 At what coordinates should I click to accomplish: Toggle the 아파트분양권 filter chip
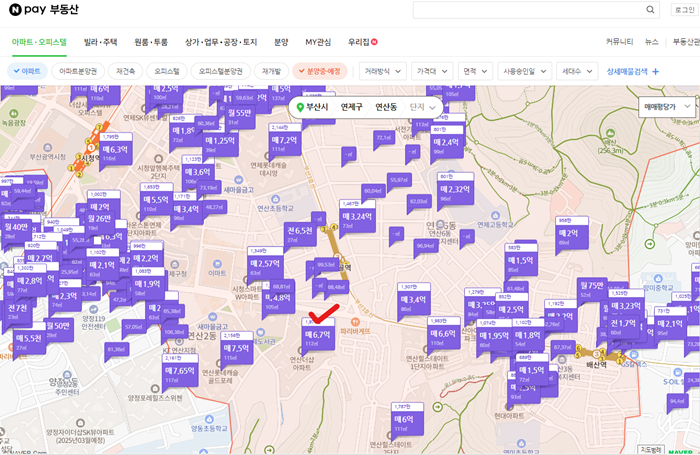[x=78, y=71]
